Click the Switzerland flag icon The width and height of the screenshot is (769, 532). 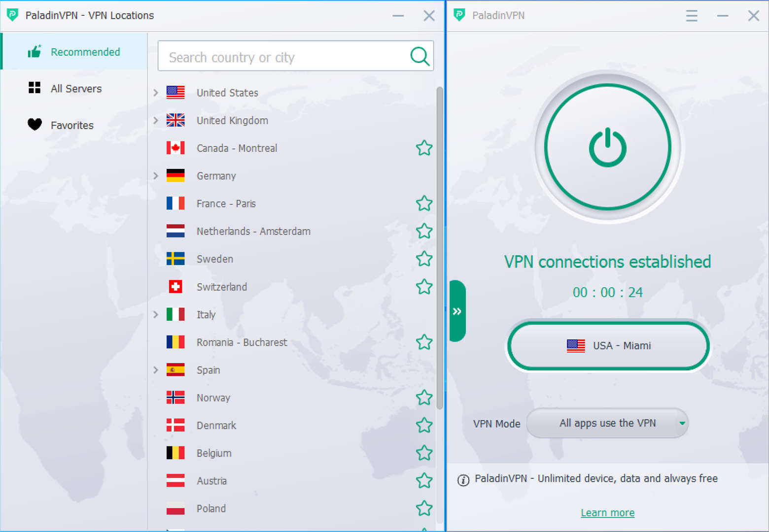[x=175, y=287]
